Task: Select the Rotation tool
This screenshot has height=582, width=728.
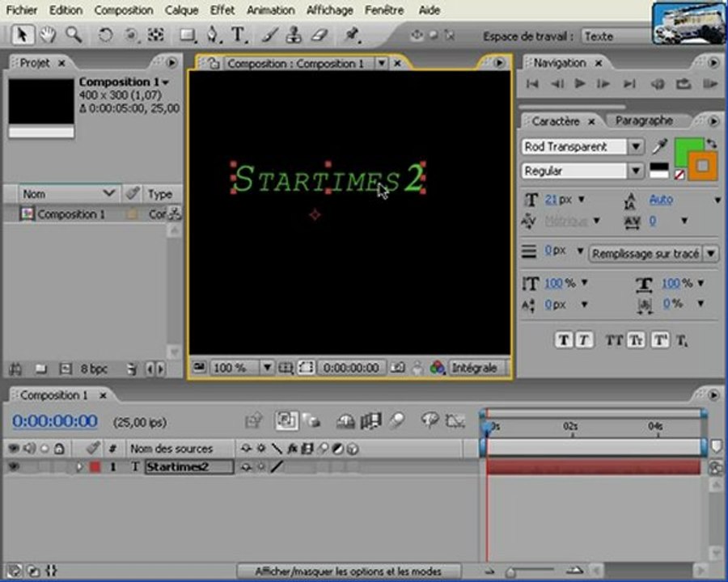Action: click(x=106, y=36)
